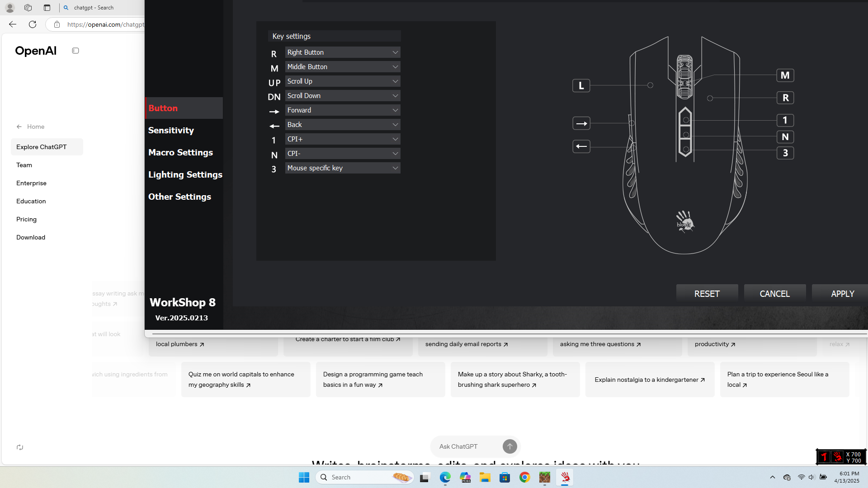868x488 pixels.
Task: Click the 3 button marker on diagram
Action: pos(785,153)
